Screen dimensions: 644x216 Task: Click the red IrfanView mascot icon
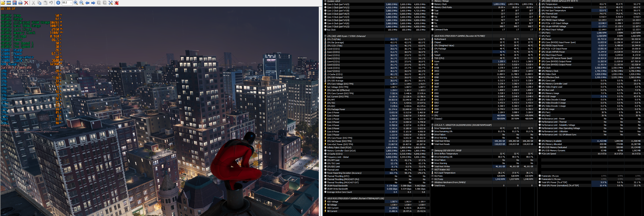(116, 3)
